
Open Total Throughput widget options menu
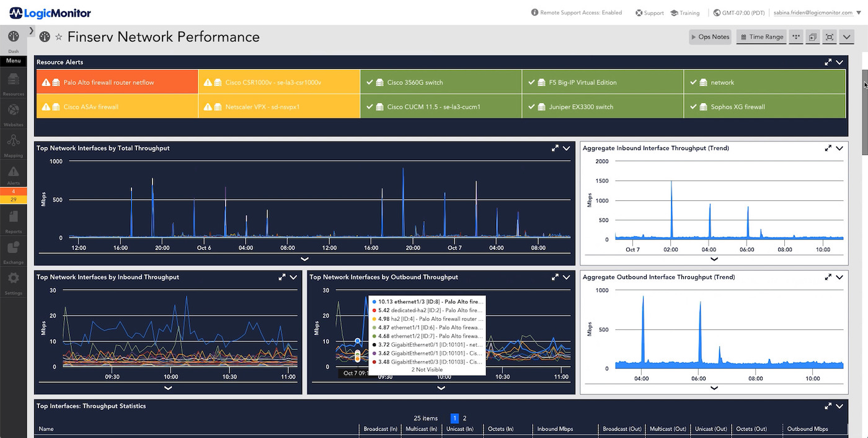tap(567, 148)
